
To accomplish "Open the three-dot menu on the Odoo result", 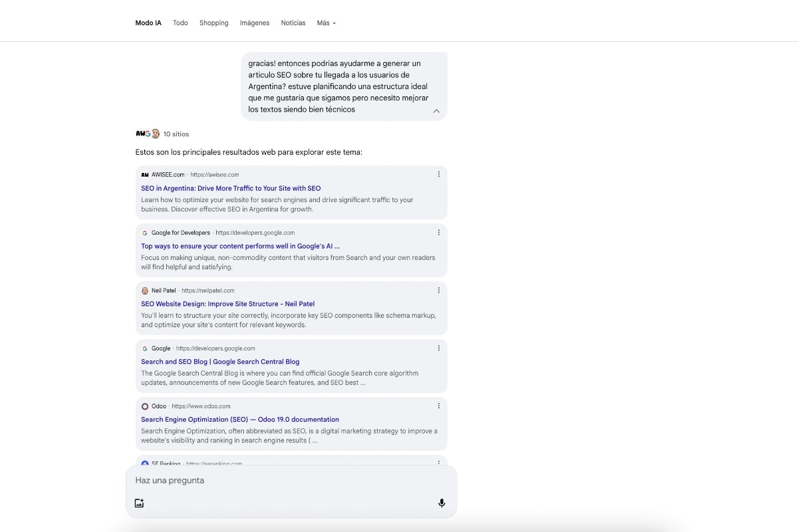I will coord(438,405).
